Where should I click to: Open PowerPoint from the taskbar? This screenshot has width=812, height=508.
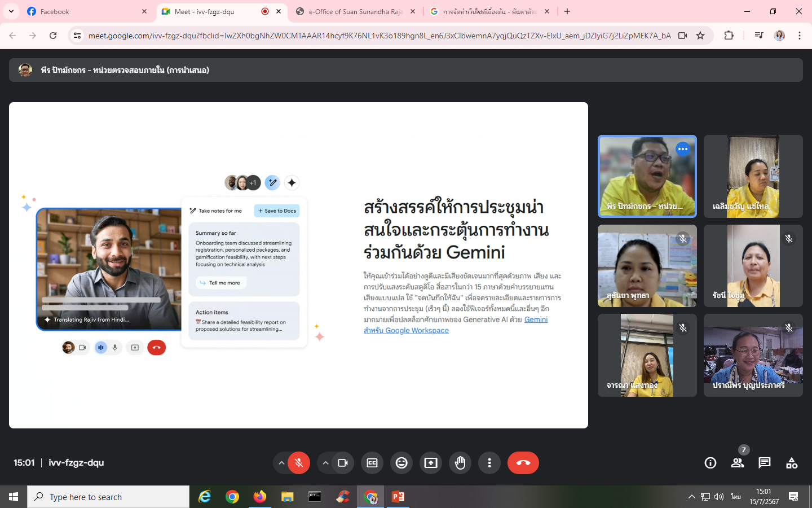(x=398, y=497)
